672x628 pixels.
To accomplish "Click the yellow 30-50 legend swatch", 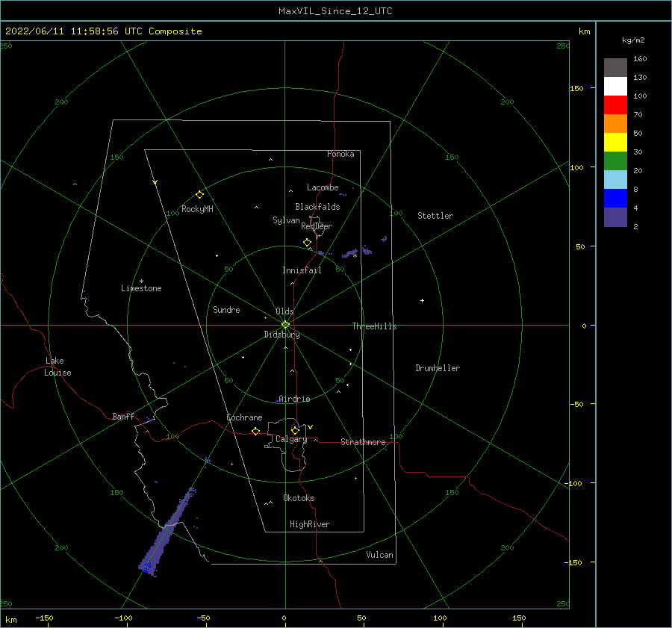I will (x=615, y=143).
